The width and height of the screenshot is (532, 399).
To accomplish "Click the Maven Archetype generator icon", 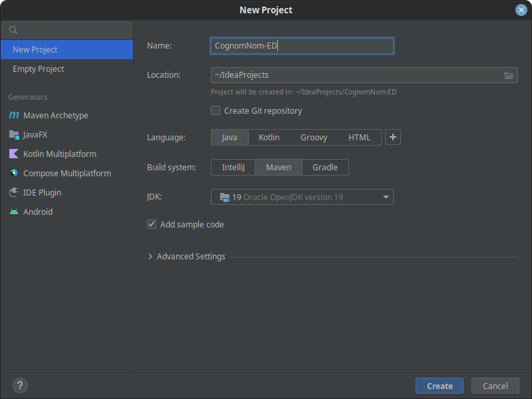I will coord(14,115).
